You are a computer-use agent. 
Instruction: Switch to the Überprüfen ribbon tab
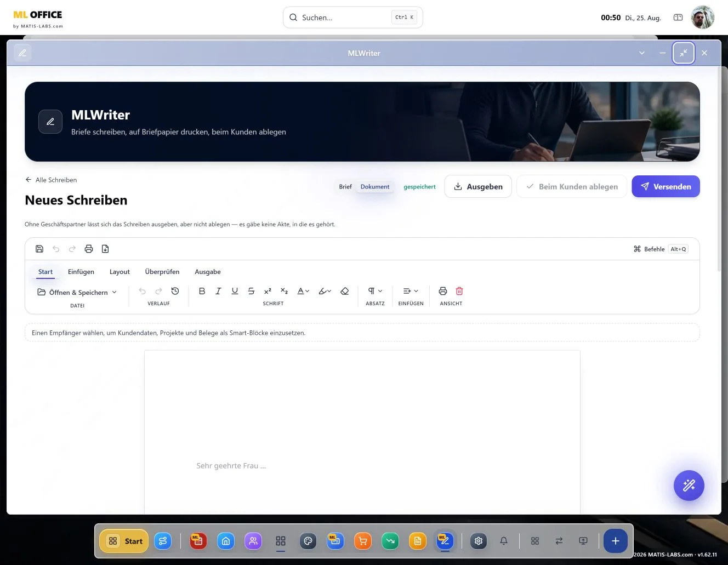[162, 272]
